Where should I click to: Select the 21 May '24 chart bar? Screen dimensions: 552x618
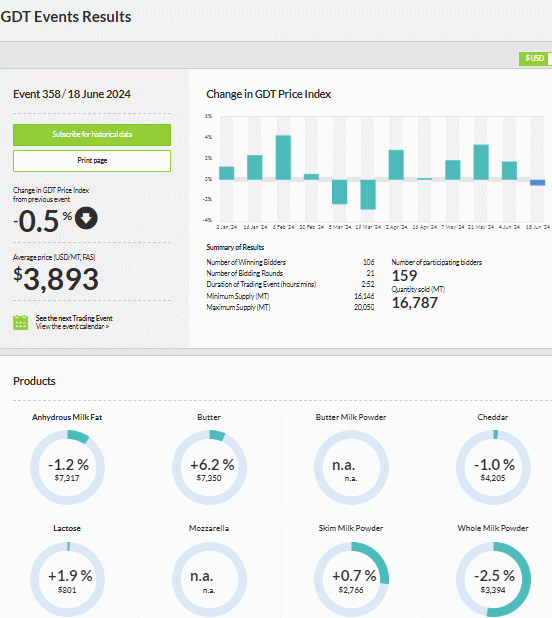(x=481, y=162)
